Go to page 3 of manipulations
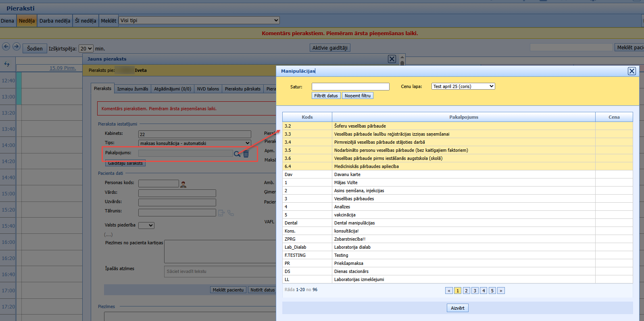This screenshot has width=644, height=321. 475,291
